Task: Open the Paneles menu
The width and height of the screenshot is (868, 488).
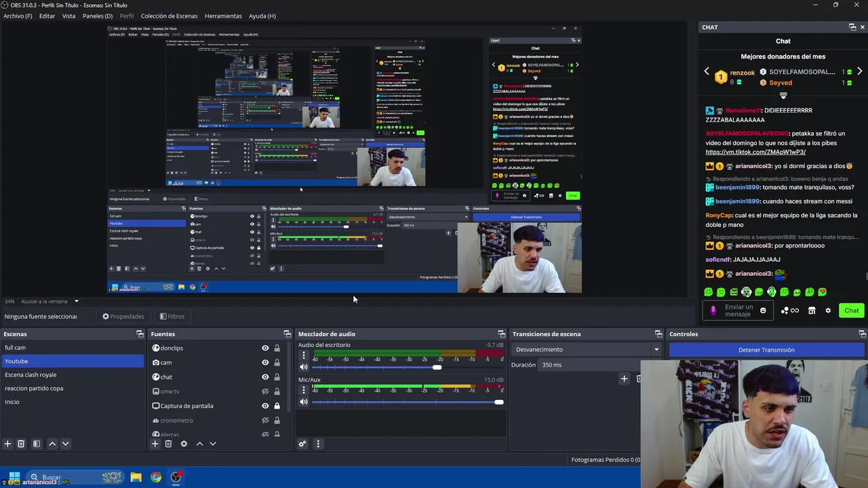Action: pyautogui.click(x=98, y=16)
